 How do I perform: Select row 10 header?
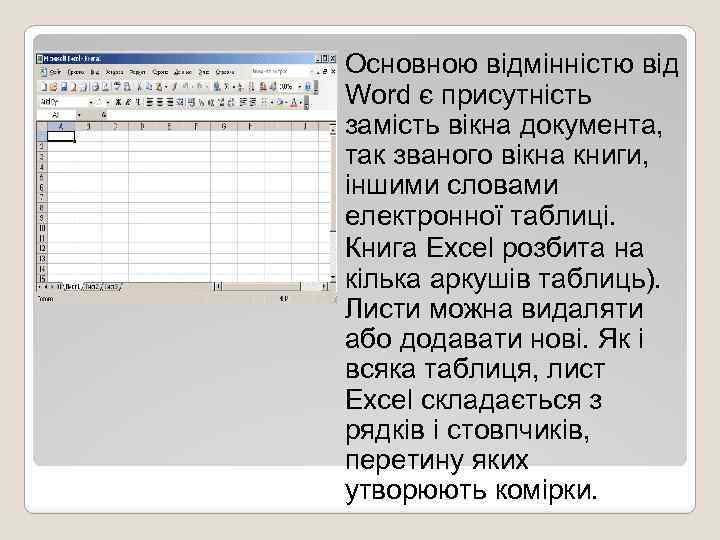(42, 228)
